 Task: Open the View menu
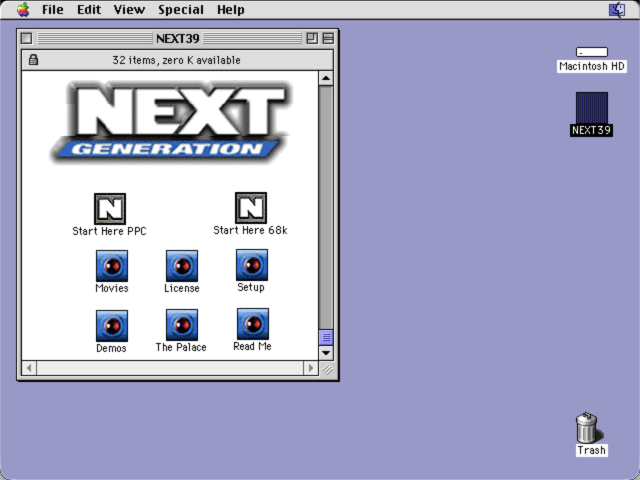(x=129, y=9)
